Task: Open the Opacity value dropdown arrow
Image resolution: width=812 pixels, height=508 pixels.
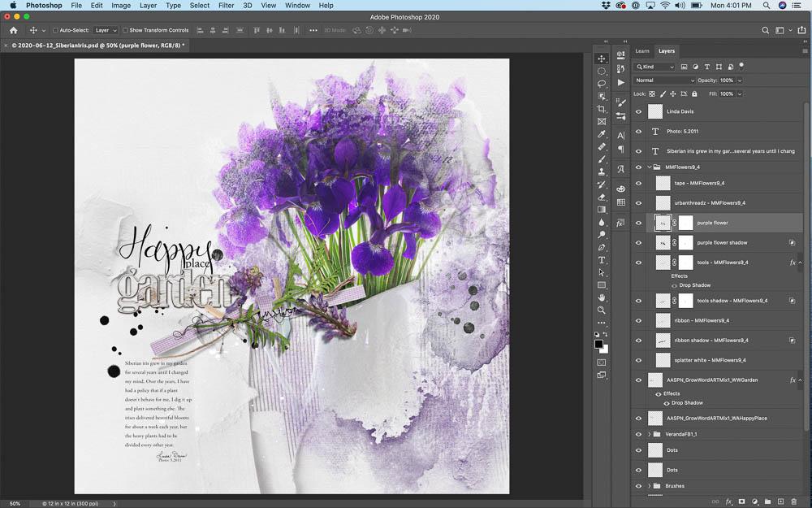Action: pyautogui.click(x=740, y=80)
